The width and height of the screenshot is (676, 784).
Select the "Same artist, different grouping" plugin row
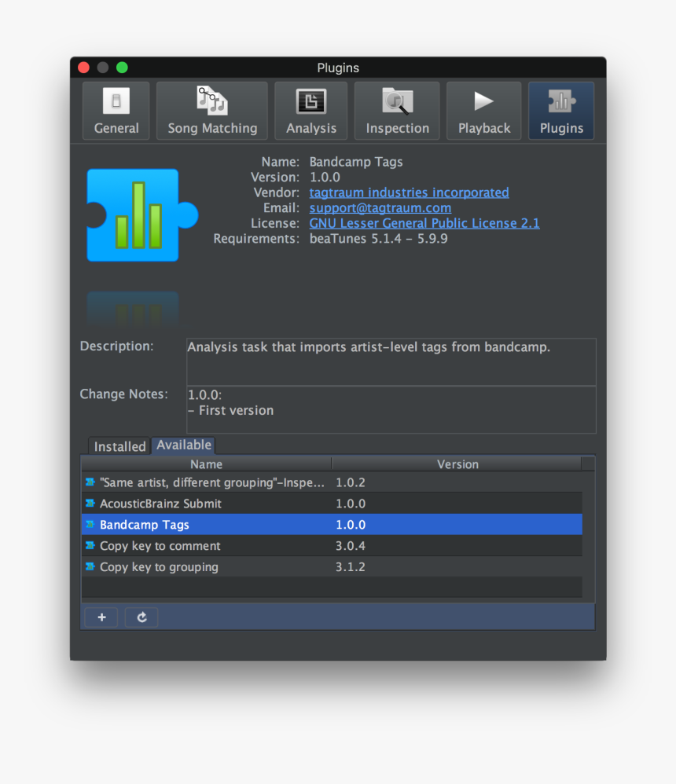[332, 482]
